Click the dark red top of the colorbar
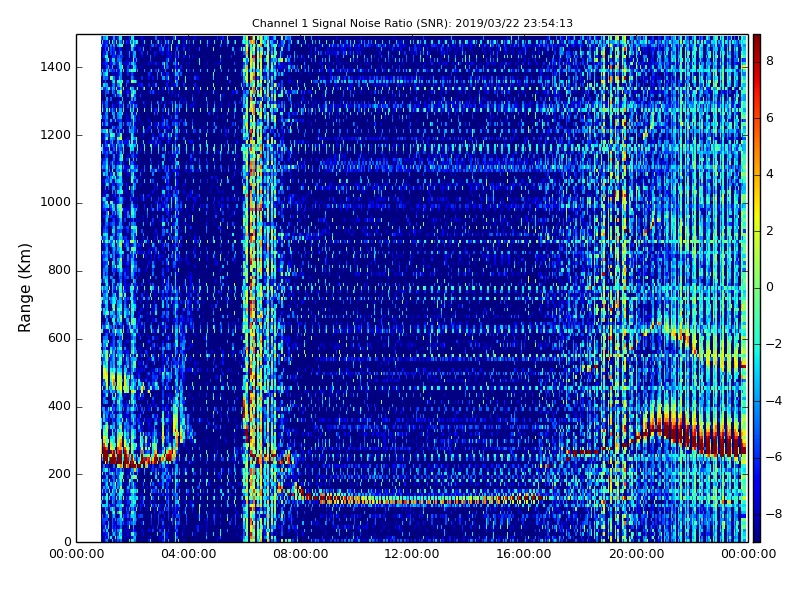Viewport: 800px width, 600px height. tap(757, 43)
